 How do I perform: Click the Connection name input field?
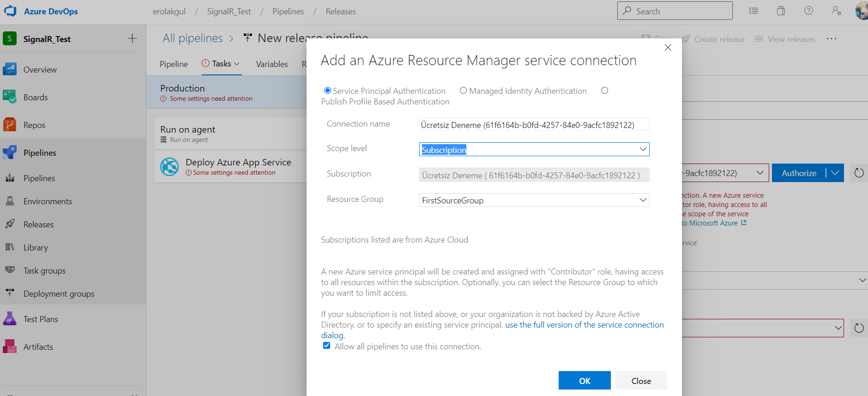(x=534, y=125)
